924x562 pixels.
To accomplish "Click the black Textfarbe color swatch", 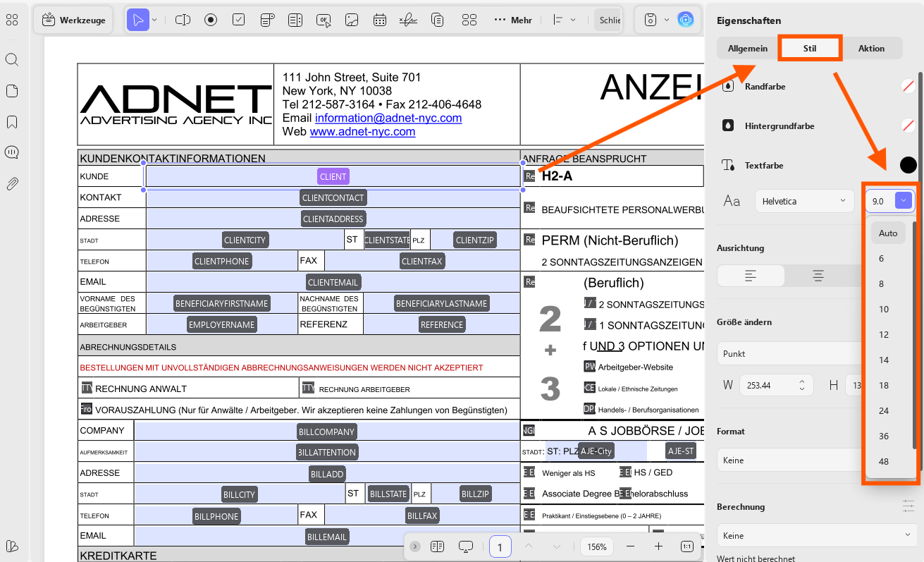I will (x=908, y=165).
